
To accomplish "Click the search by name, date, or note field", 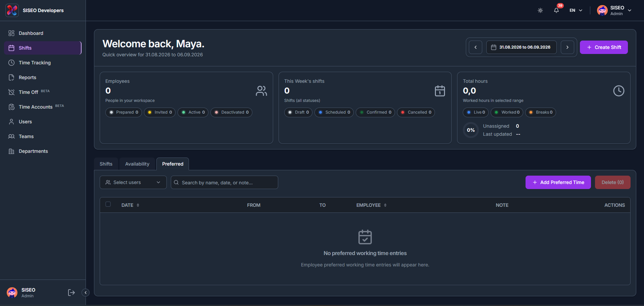I will (x=225, y=182).
